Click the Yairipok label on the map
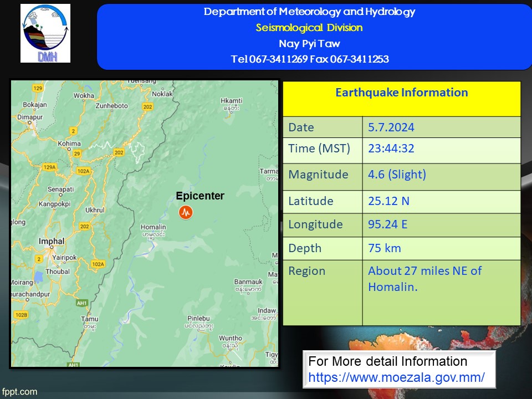The height and width of the screenshot is (399, 532). 64,257
